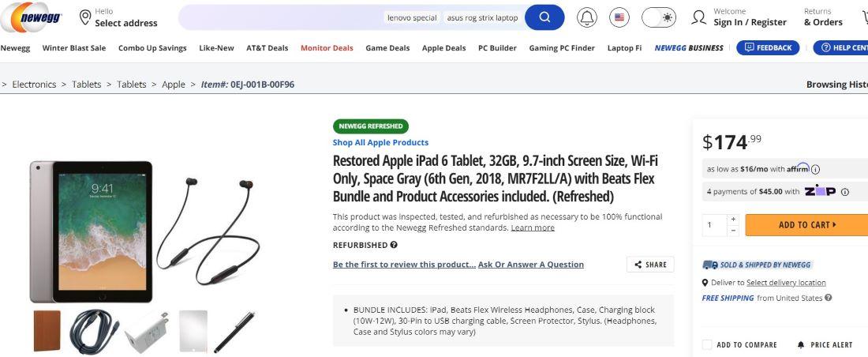Open the notifications bell icon
The width and height of the screenshot is (868, 357).
point(587,17)
